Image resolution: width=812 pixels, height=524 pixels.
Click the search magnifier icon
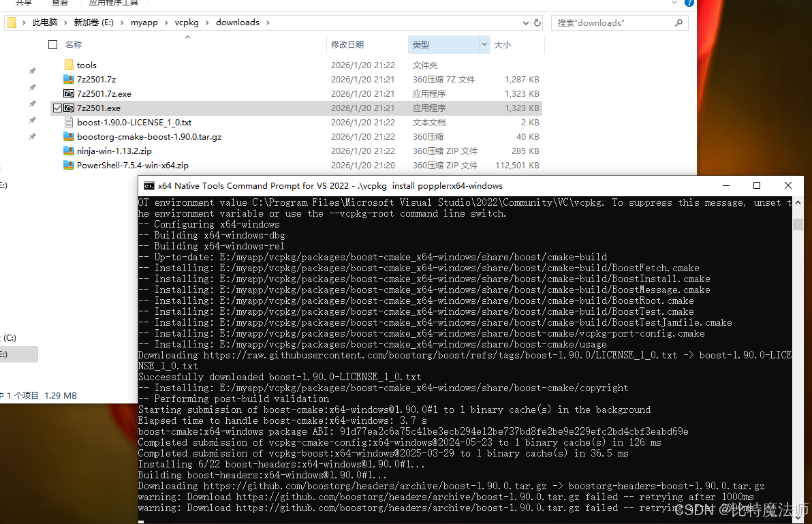[678, 22]
